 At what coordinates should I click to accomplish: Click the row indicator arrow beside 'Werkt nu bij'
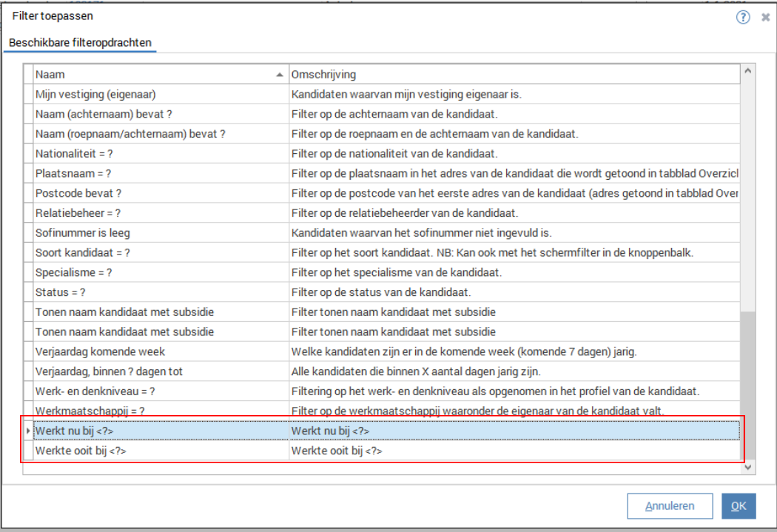tap(28, 431)
